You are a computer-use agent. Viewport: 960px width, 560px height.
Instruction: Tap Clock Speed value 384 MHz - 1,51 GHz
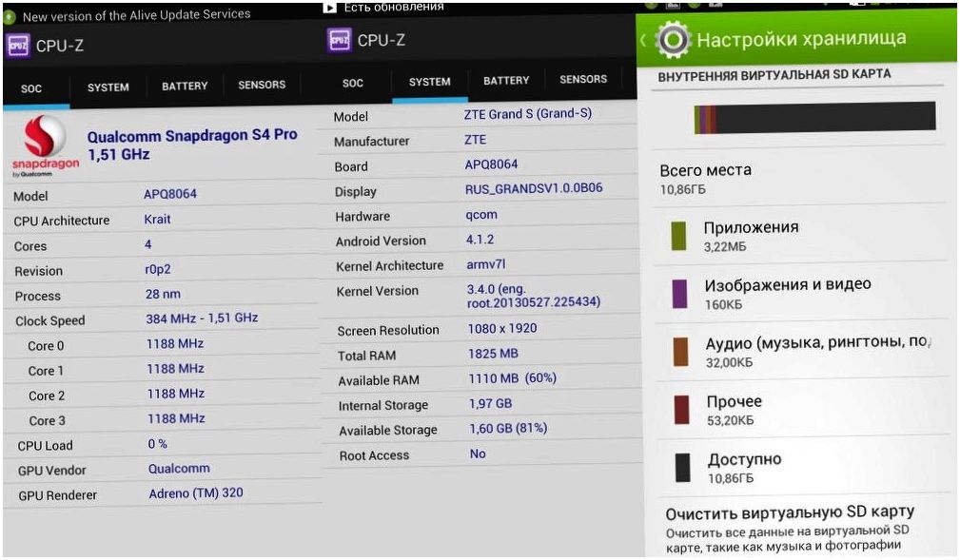tap(202, 319)
